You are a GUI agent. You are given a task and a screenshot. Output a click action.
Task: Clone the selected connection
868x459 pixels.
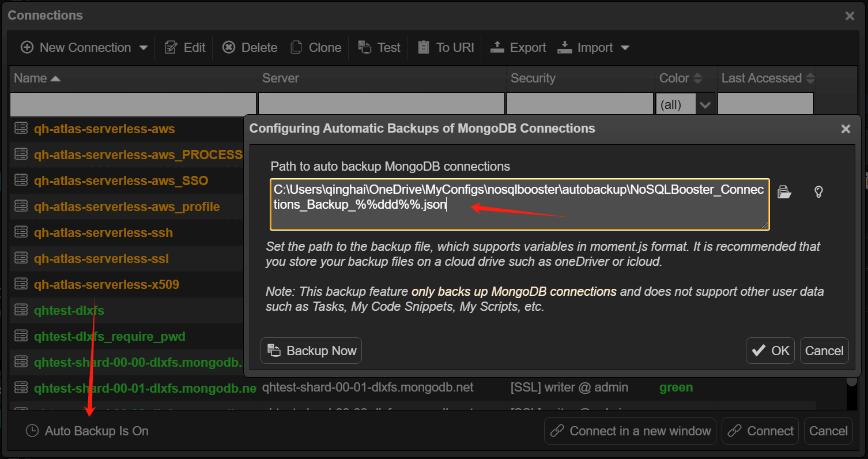point(316,47)
